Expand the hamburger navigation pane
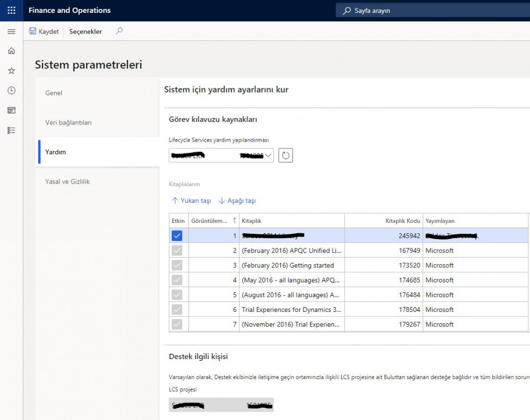This screenshot has height=420, width=530. [x=11, y=32]
